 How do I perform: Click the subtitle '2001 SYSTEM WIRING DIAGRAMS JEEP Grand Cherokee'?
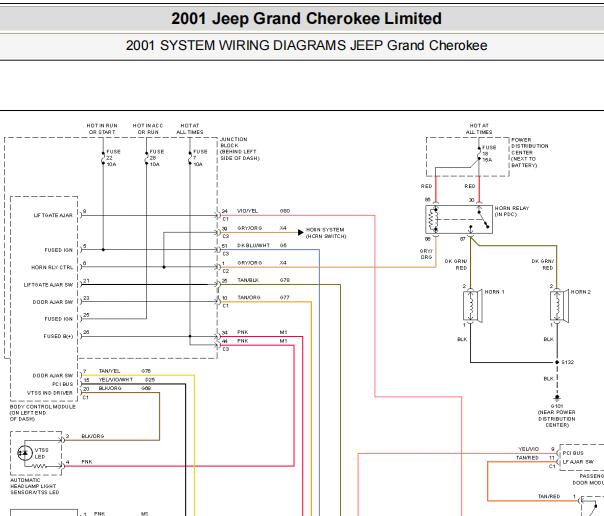[306, 45]
